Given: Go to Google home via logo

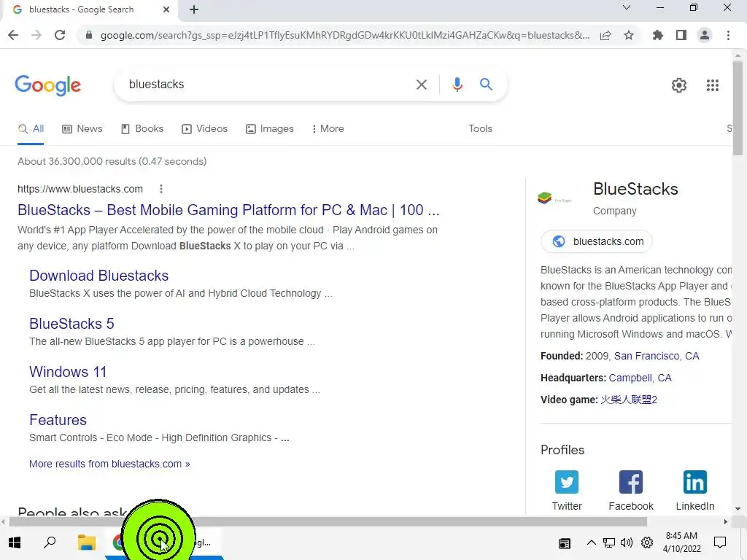Looking at the screenshot, I should click(x=47, y=86).
